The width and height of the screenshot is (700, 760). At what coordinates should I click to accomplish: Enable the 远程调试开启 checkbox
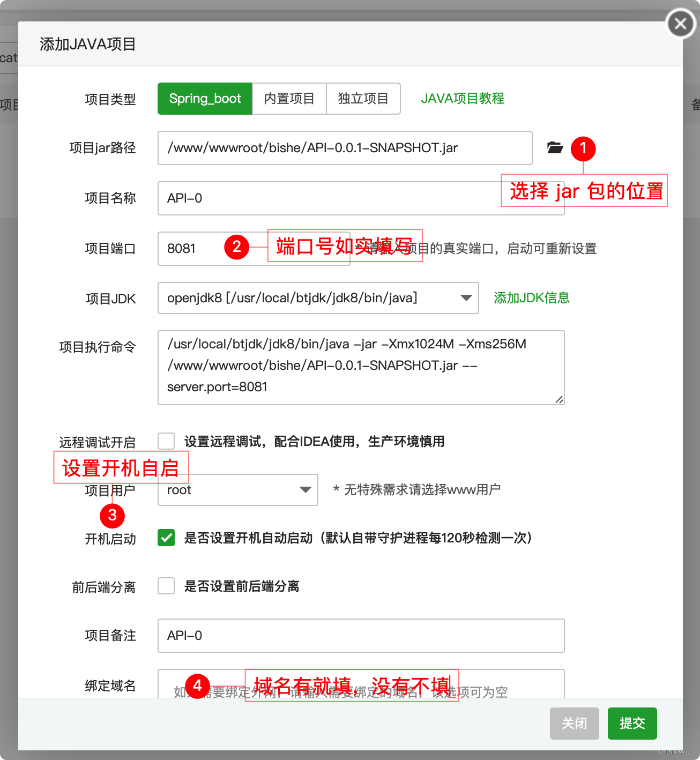point(166,441)
